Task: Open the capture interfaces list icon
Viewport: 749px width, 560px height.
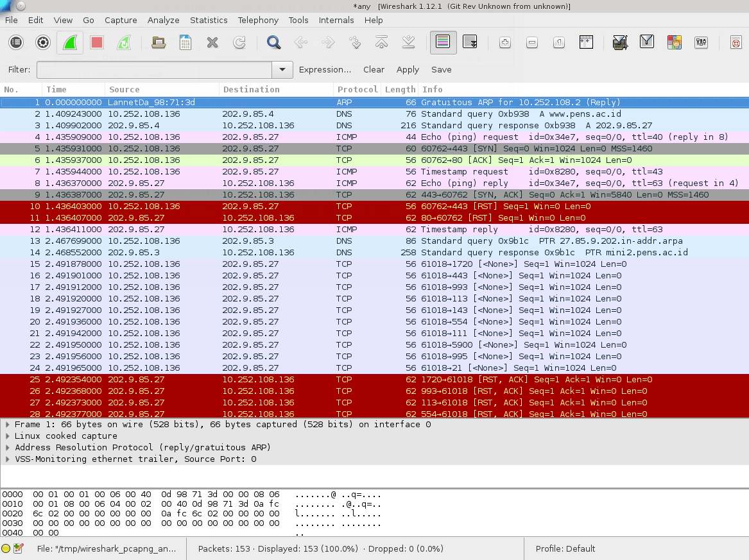Action: tap(16, 42)
